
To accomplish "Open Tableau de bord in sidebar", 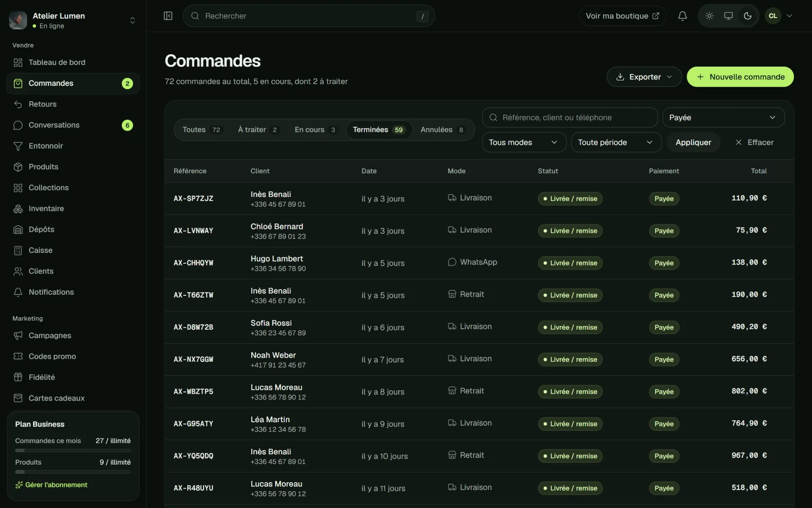I will coord(73,62).
